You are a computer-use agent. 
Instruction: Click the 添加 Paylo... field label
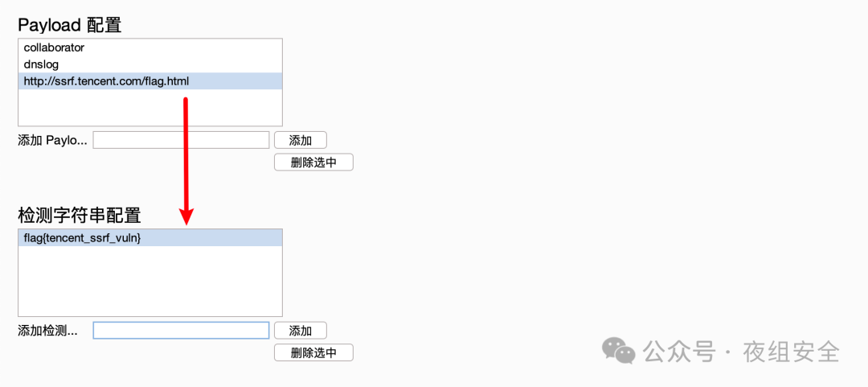(52, 140)
